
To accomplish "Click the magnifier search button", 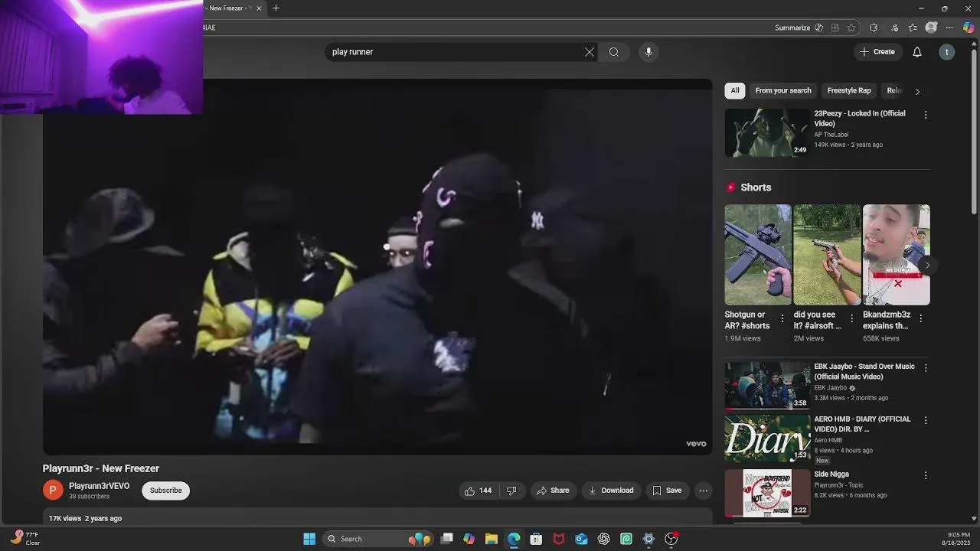I will point(614,52).
